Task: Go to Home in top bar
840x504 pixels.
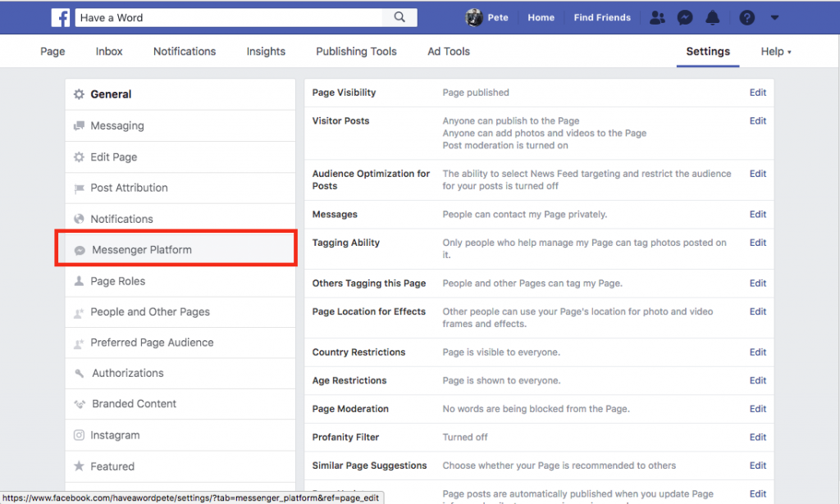Action: [x=541, y=18]
